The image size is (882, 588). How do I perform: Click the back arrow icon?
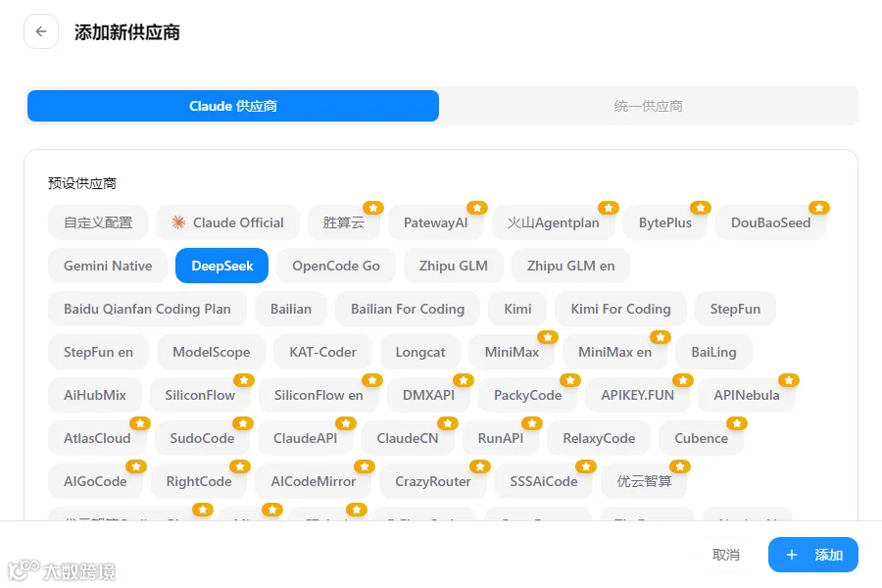tap(41, 31)
